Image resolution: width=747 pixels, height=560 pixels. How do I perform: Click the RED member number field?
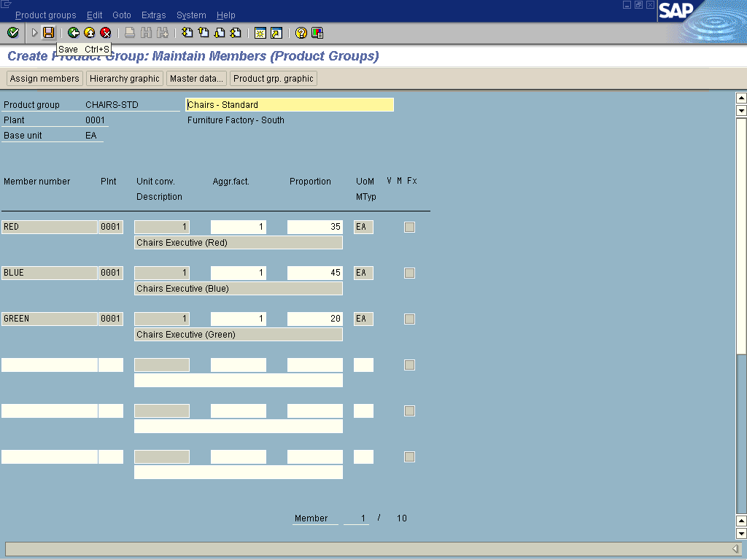click(50, 227)
